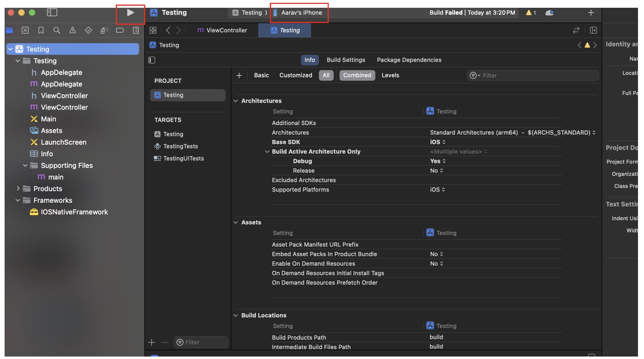The width and height of the screenshot is (644, 359).
Task: Open the Bookmark navigator icon
Action: (x=40, y=30)
